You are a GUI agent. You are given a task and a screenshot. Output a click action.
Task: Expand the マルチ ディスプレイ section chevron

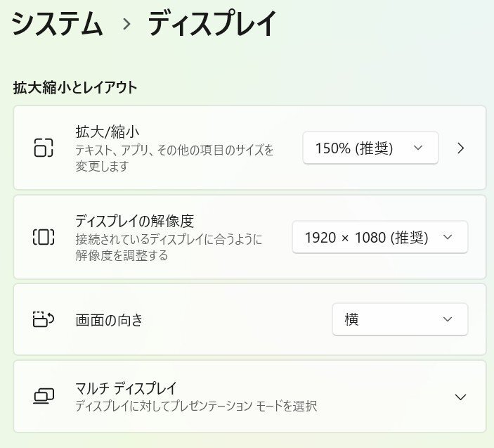(x=460, y=397)
